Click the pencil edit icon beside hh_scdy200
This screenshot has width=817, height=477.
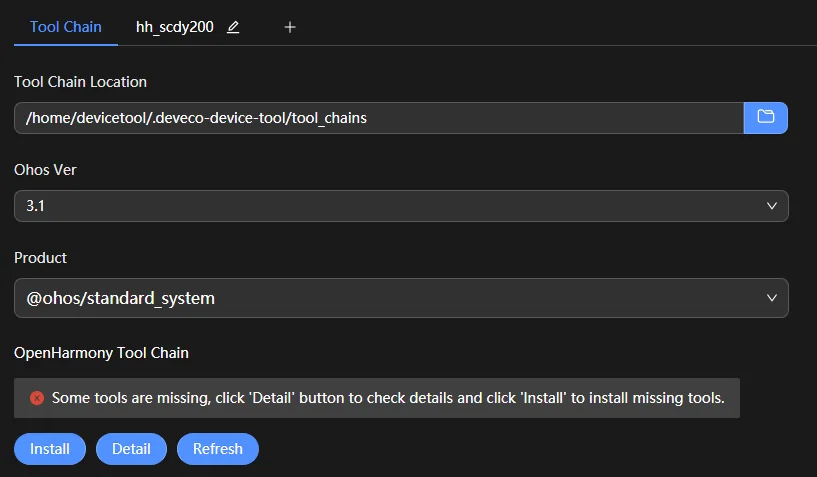coord(233,27)
